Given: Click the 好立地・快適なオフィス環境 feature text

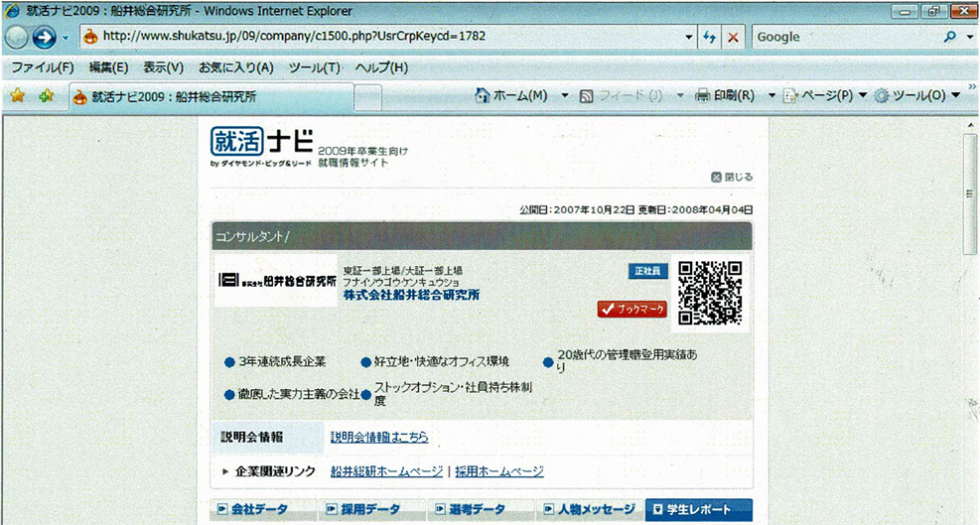Looking at the screenshot, I should click(442, 362).
